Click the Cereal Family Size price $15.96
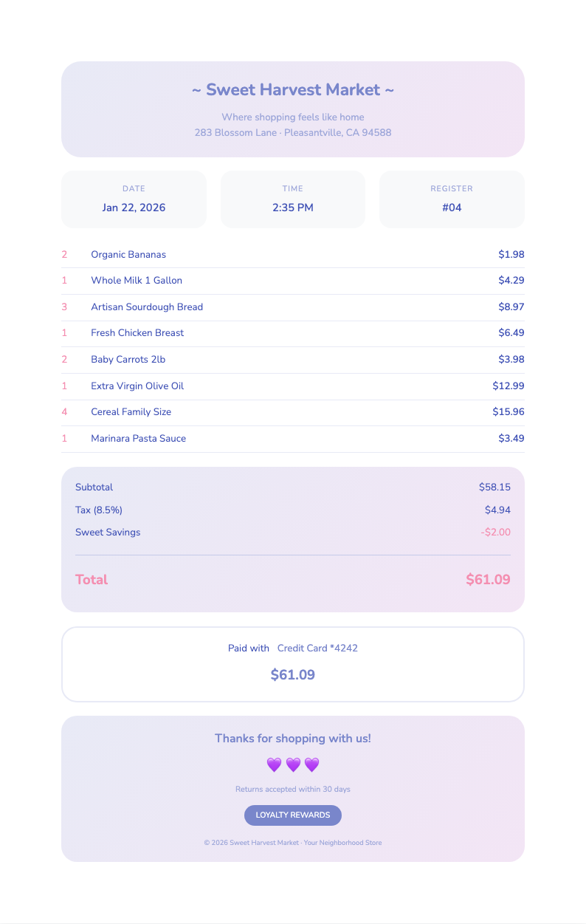Image resolution: width=586 pixels, height=924 pixels. tap(509, 412)
